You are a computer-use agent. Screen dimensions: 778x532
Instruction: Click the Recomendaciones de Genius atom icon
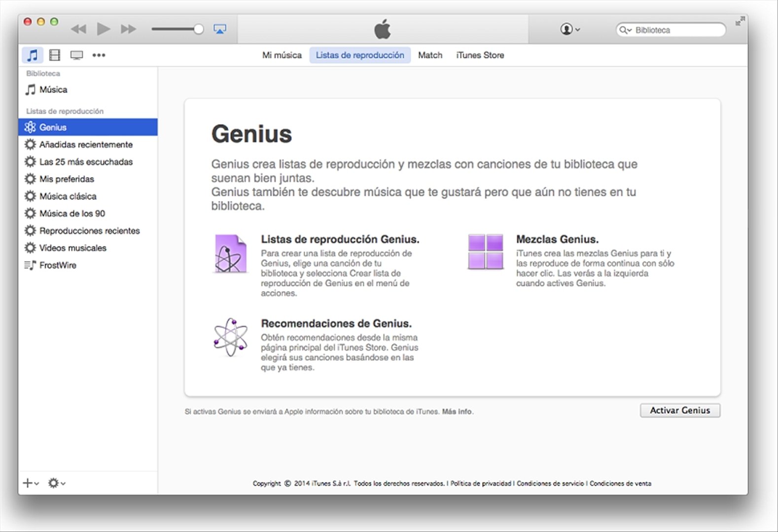click(x=230, y=337)
